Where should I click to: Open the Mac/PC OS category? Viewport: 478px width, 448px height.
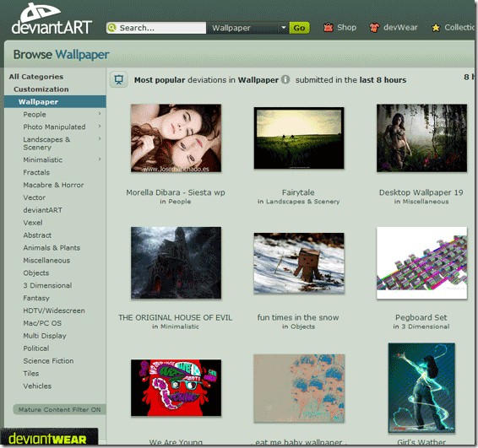(42, 323)
